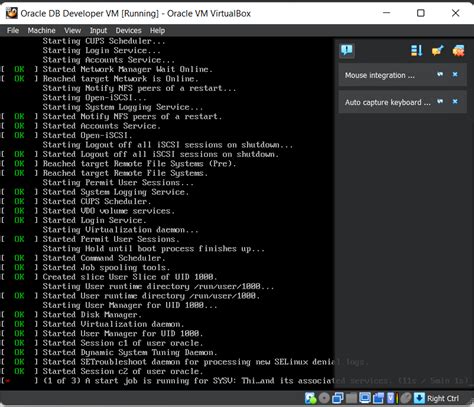Screen dimensions: 474x407
Task: Click the 'Starting CUPS Scheduler...' console line
Action: (104, 41)
